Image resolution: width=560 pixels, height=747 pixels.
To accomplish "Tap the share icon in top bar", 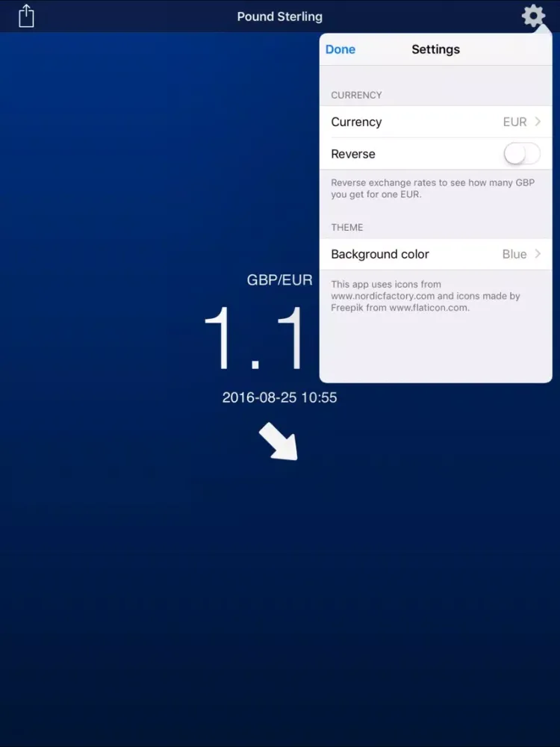I will [x=26, y=16].
